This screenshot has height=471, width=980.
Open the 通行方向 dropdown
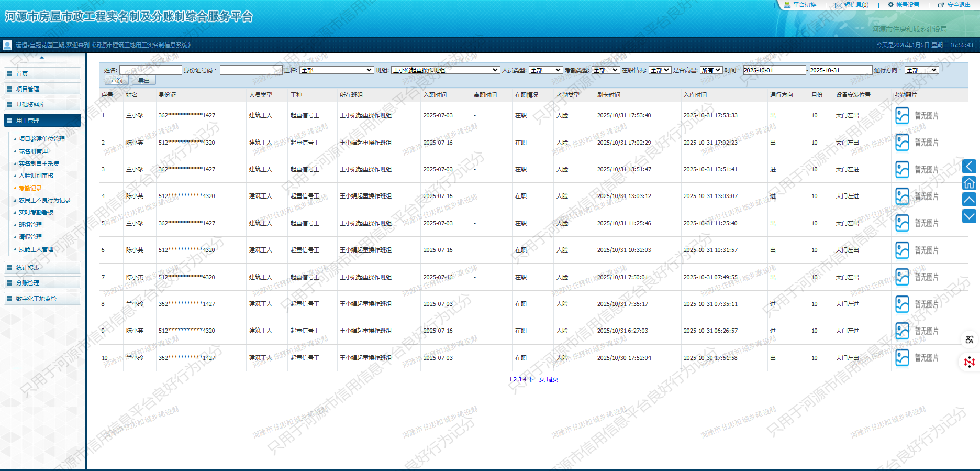921,70
